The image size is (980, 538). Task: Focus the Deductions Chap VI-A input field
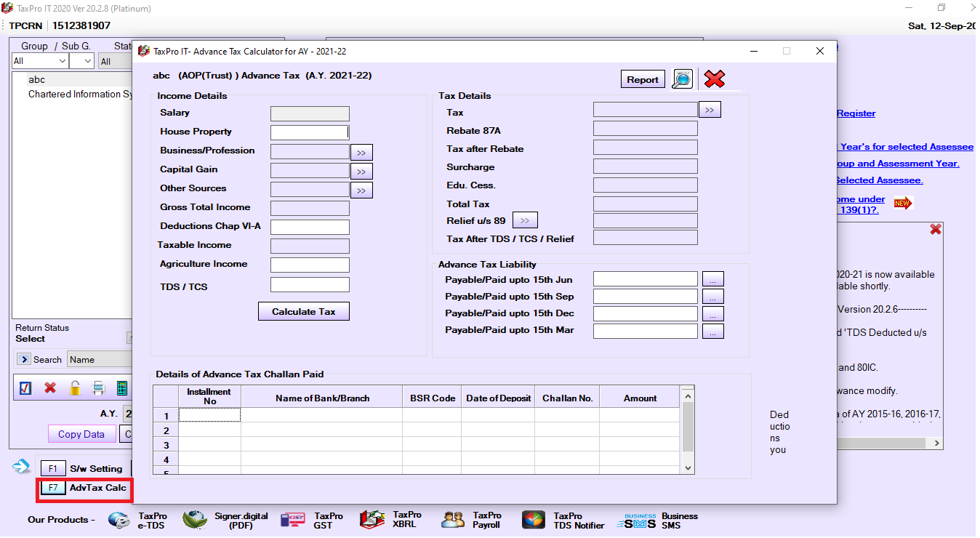[x=310, y=227]
